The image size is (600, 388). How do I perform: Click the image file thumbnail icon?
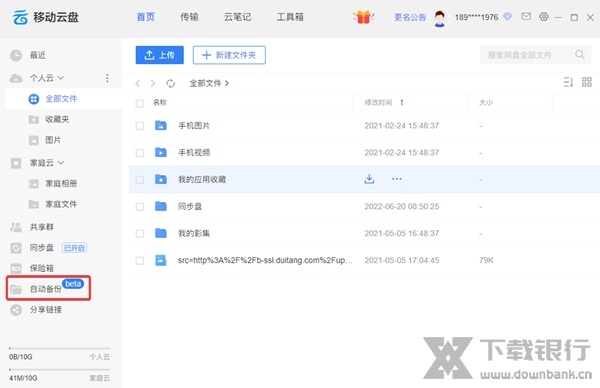(x=161, y=260)
